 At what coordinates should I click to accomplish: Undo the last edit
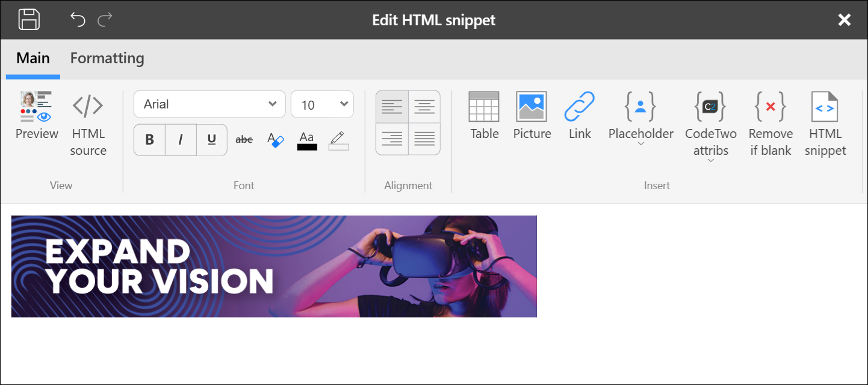point(78,19)
